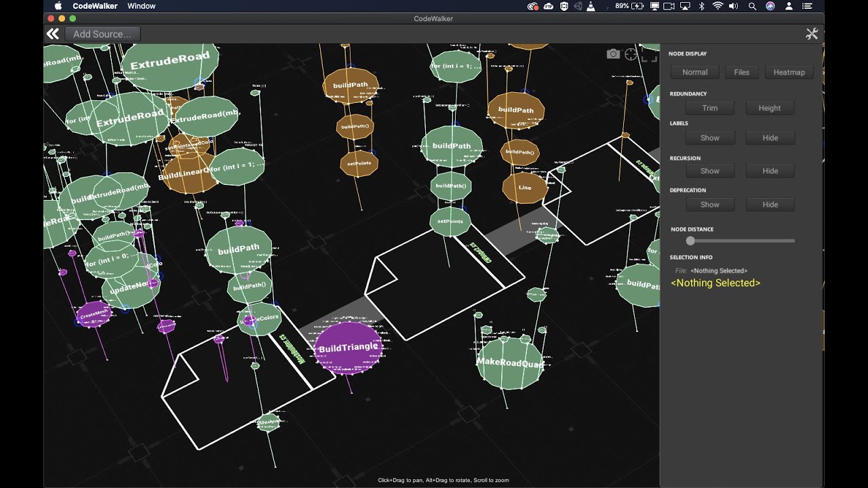Open the Notification Center list icon
The width and height of the screenshot is (868, 488).
coord(806,6)
